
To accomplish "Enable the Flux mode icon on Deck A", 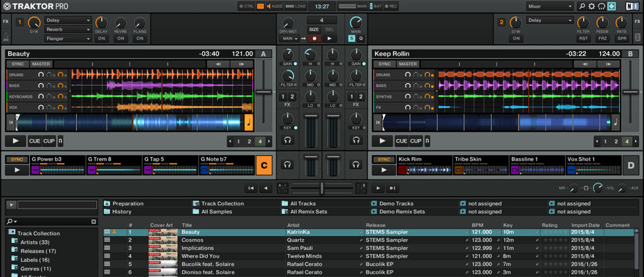I will click(60, 141).
